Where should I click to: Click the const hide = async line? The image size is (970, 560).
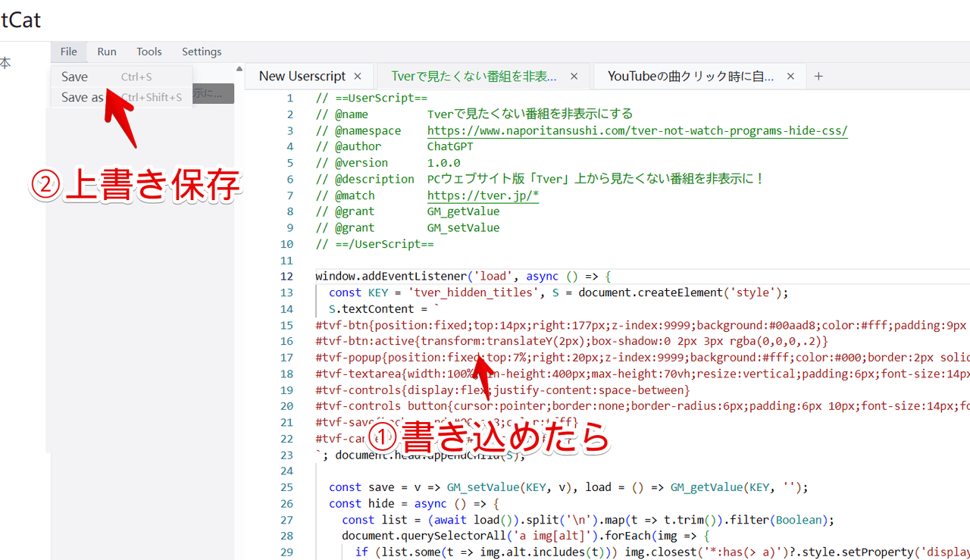point(415,503)
